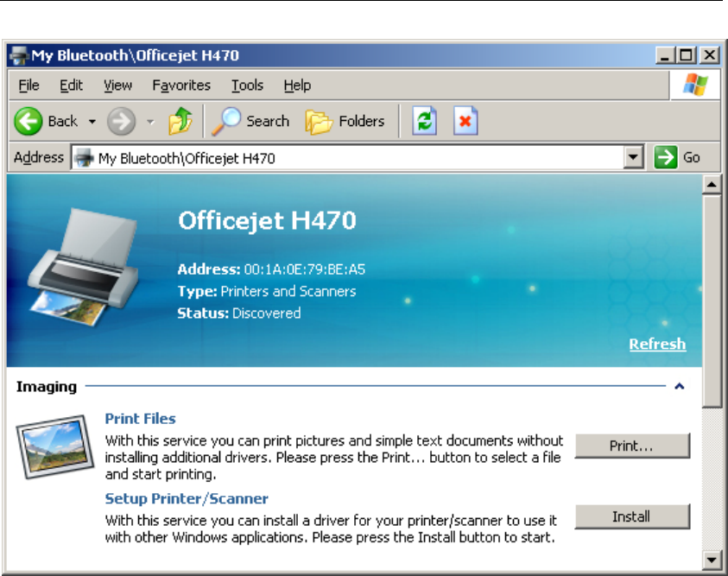Screen dimensions: 728x576
Task: Close the Officejet H470 window
Action: [x=709, y=55]
